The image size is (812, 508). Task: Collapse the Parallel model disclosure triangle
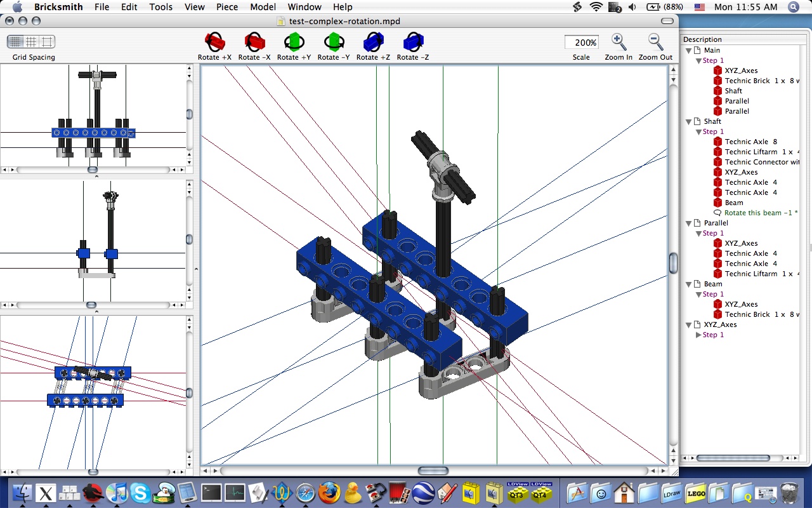[688, 223]
